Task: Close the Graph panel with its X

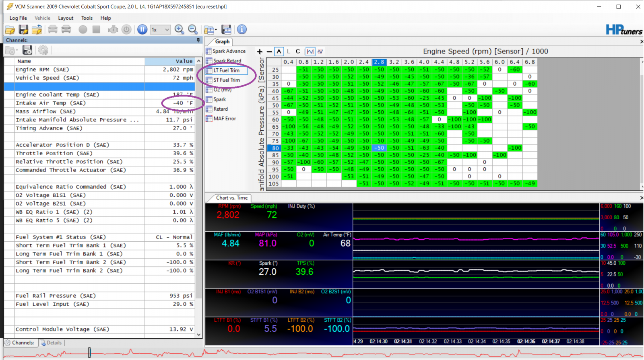Action: [641, 41]
